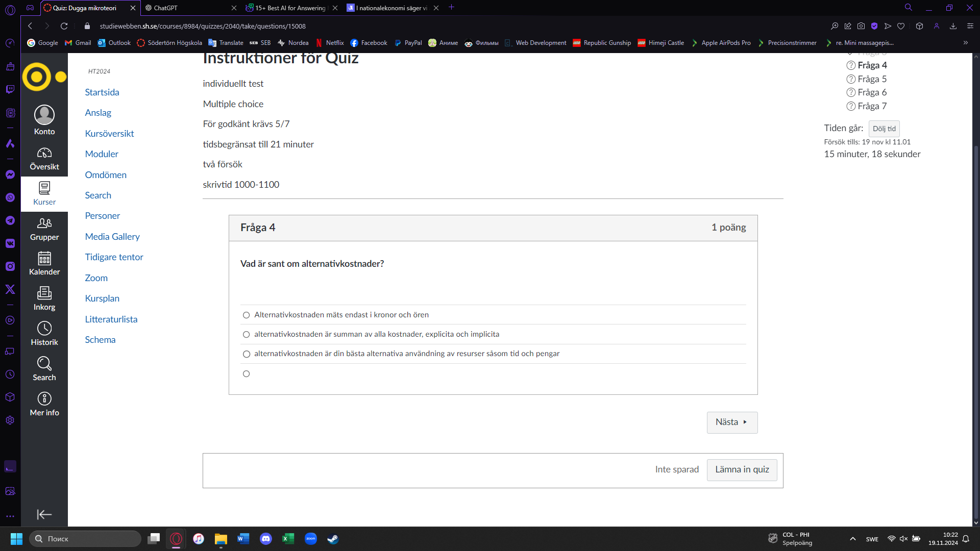
Task: Select radio button for alternativkostnaden mäts endast
Action: point(247,315)
